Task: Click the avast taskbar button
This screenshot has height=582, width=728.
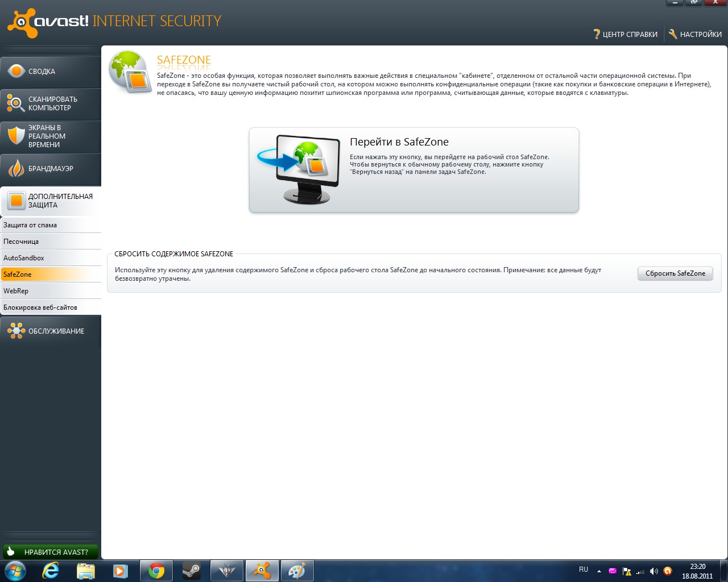Action: [262, 571]
